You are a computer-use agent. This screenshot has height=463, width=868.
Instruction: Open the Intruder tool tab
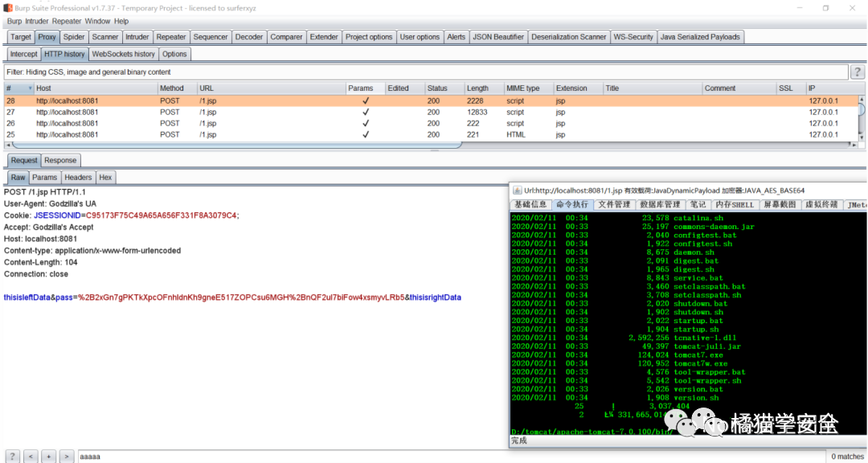tap(137, 36)
